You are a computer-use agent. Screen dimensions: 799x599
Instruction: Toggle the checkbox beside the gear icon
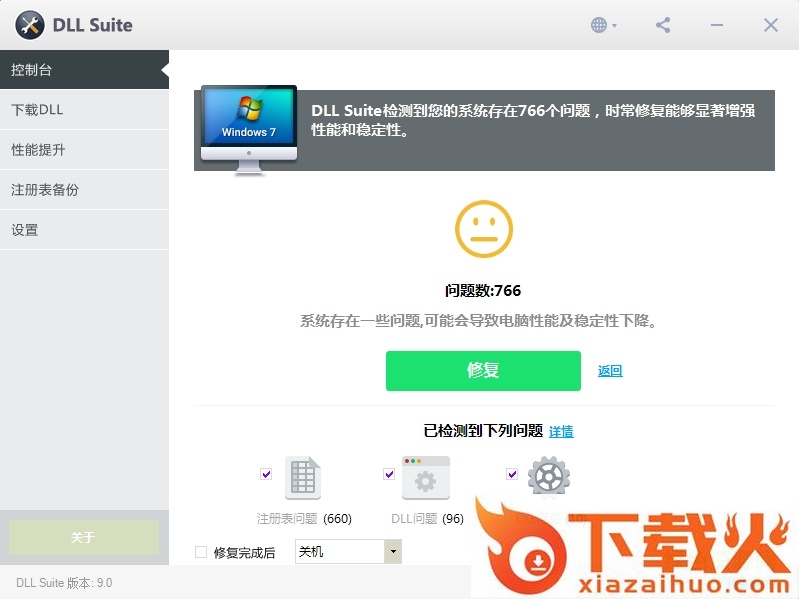click(x=512, y=474)
